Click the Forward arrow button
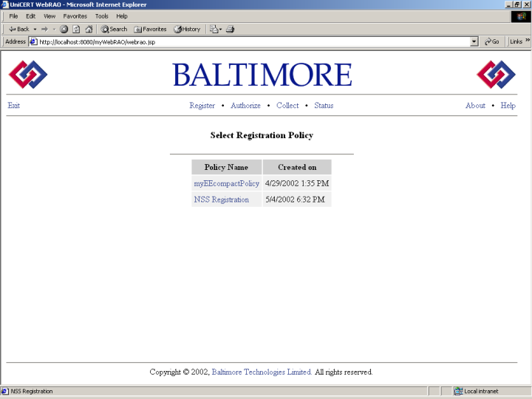532x399 pixels. coord(45,29)
